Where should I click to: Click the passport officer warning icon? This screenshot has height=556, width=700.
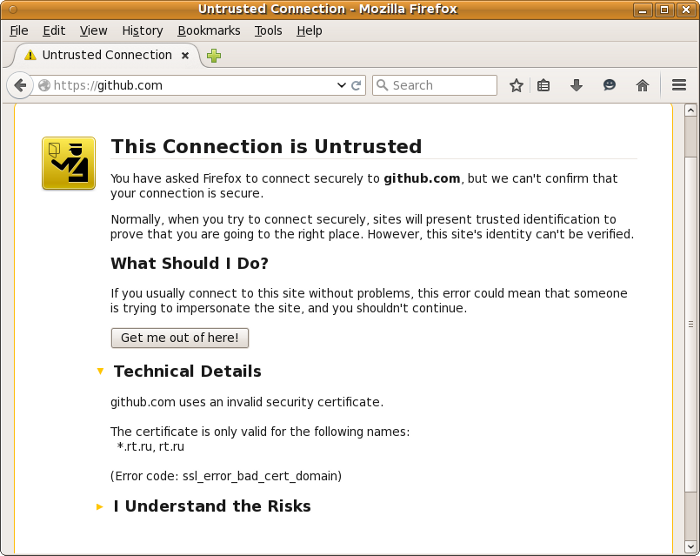click(69, 163)
